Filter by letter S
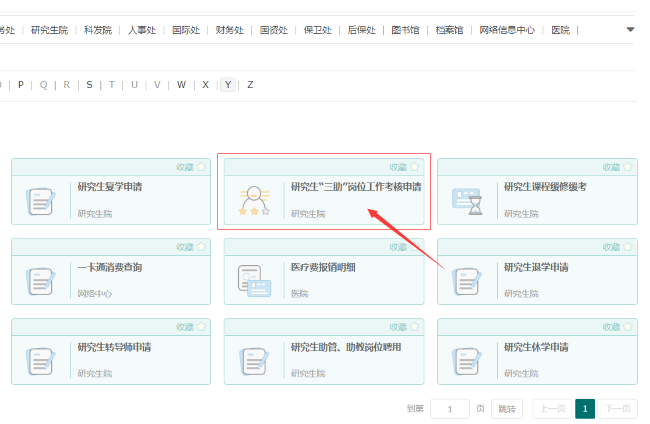650x424 pixels. point(89,85)
